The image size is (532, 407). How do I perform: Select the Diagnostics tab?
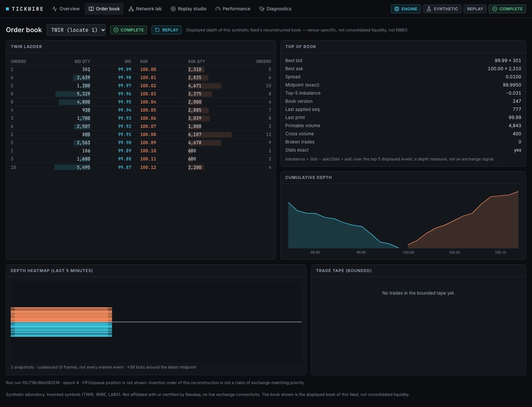tap(275, 9)
